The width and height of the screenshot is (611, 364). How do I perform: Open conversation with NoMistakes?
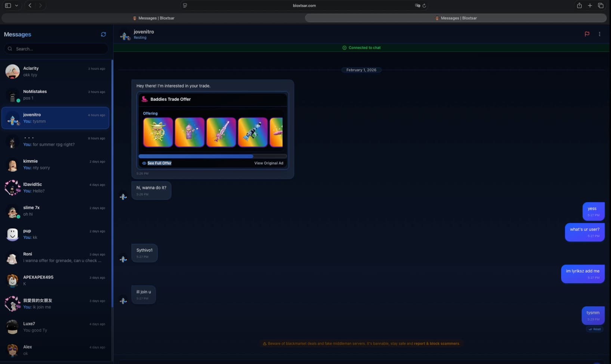(55, 95)
